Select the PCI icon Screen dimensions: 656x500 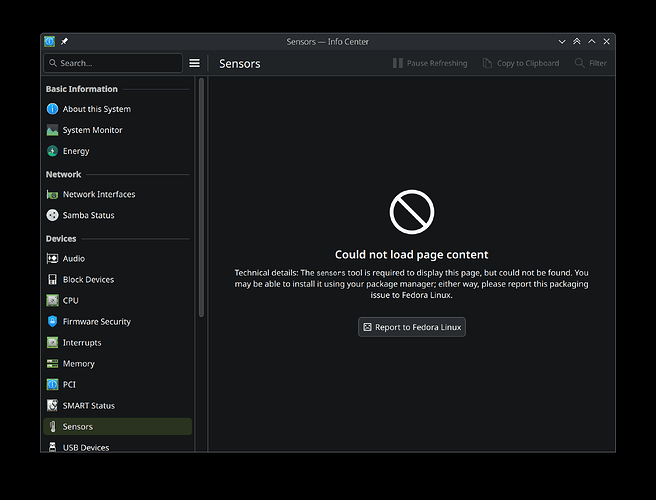click(52, 385)
